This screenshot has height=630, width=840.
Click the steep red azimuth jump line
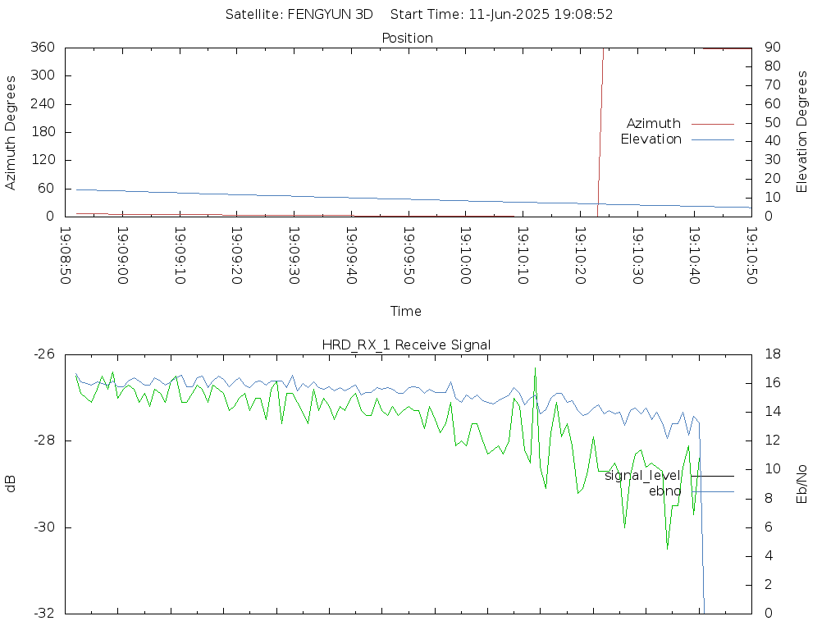pos(600,131)
